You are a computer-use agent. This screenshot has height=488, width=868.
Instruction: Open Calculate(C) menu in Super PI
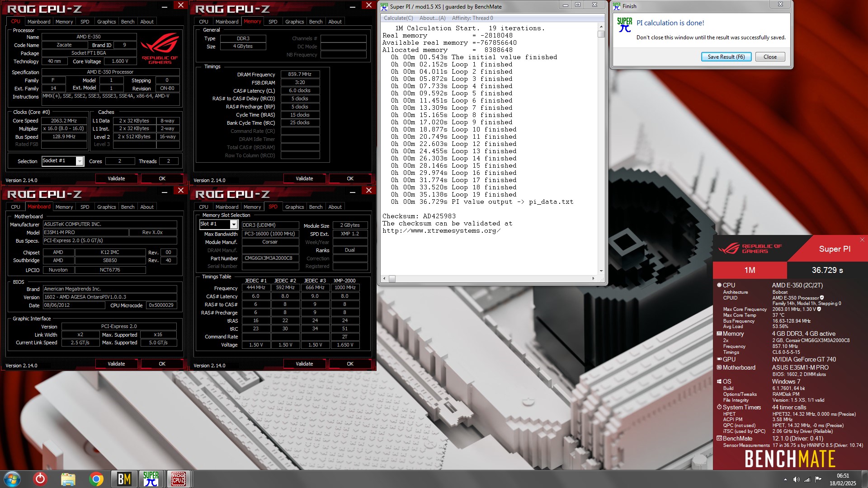(x=398, y=18)
